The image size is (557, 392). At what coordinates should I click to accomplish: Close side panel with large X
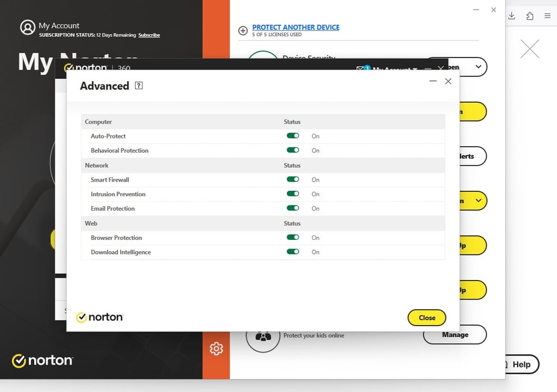[x=530, y=48]
